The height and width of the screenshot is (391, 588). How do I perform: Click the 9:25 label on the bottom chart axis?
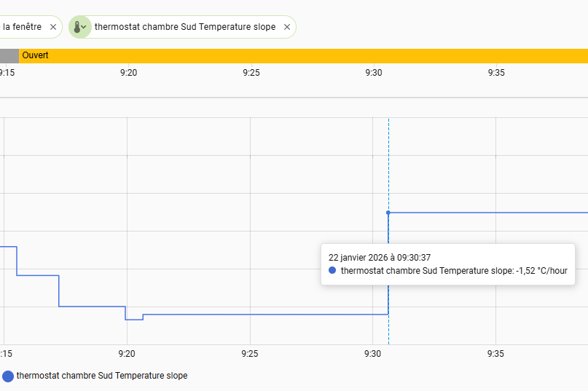pyautogui.click(x=250, y=354)
